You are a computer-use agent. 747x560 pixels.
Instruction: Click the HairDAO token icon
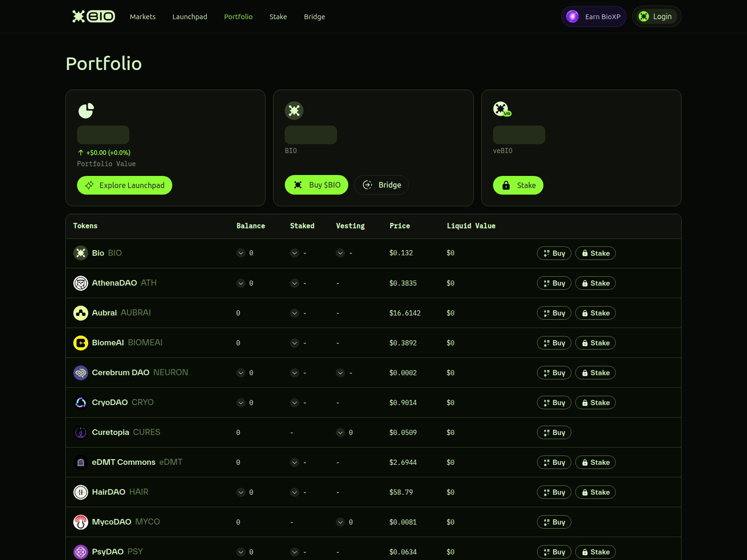pyautogui.click(x=81, y=492)
